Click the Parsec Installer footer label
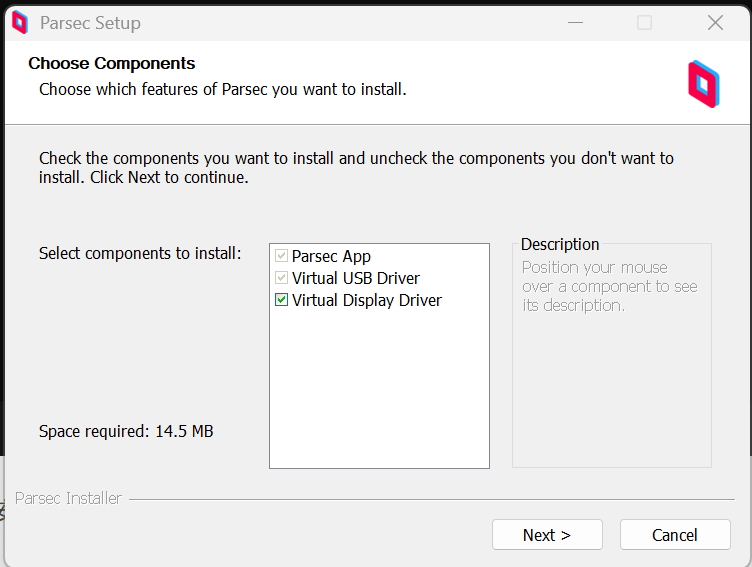The image size is (752, 567). (68, 498)
